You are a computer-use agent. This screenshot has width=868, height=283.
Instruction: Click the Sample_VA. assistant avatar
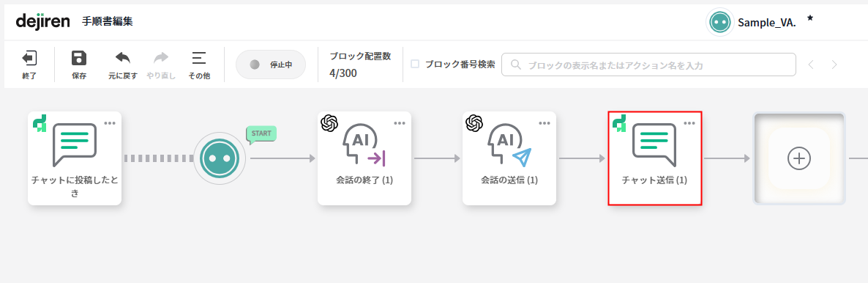[719, 22]
